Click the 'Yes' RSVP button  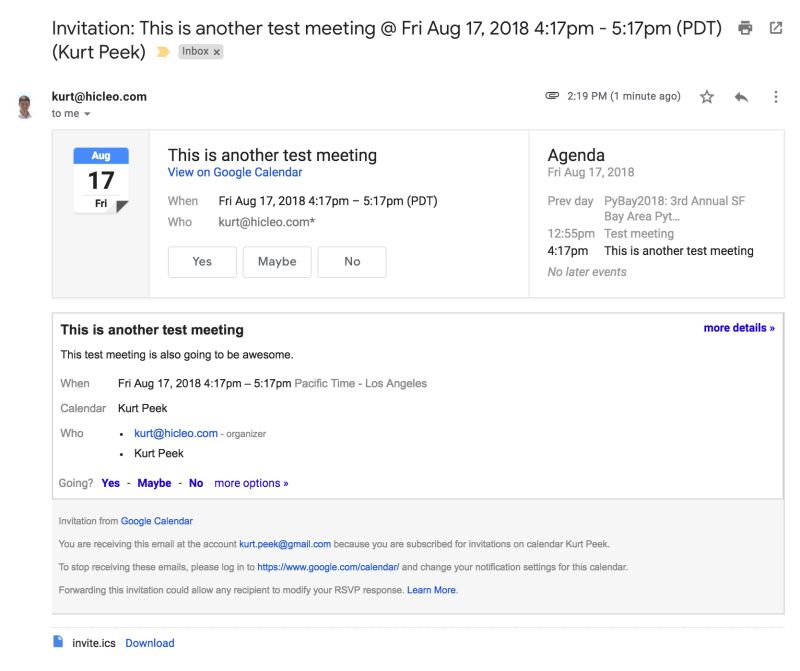coord(202,261)
